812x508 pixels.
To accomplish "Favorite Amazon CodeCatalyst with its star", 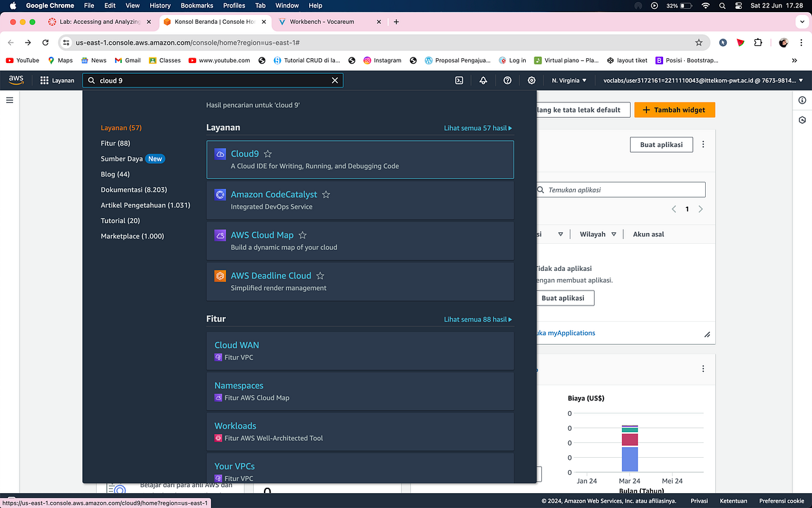I will (325, 194).
